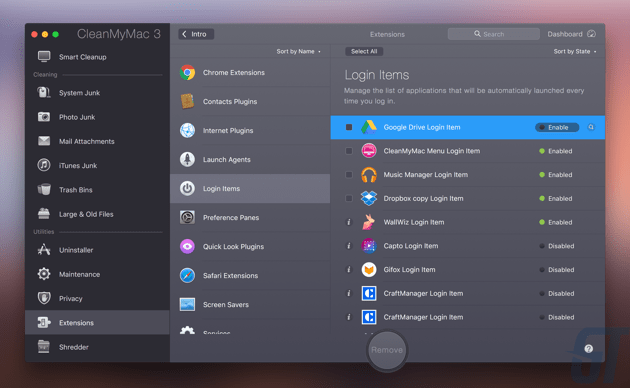Open Launch Agents category
The width and height of the screenshot is (630, 388).
click(250, 159)
